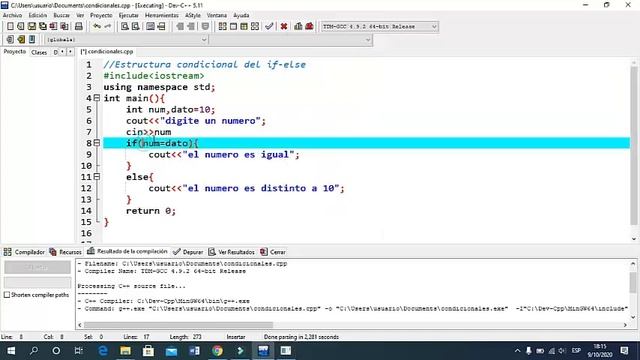Click the Compile icon with four squares
Screen dimensions: 640x360
[x=222, y=27]
